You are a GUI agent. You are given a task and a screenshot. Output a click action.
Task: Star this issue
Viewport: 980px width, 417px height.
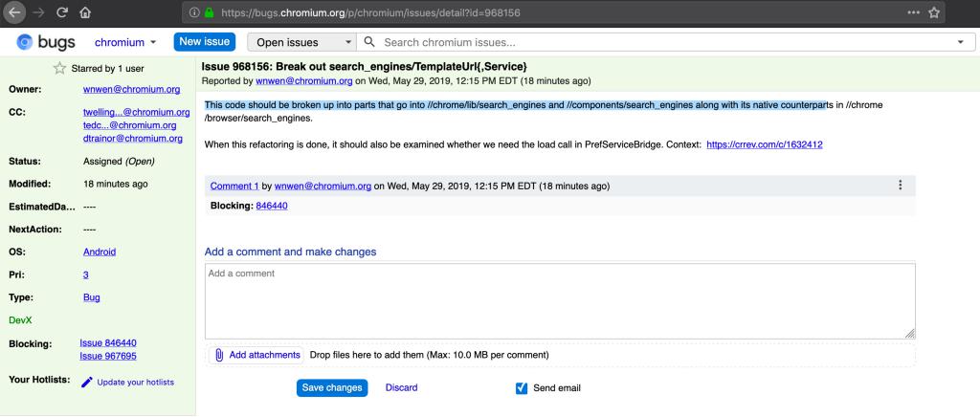pyautogui.click(x=59, y=68)
